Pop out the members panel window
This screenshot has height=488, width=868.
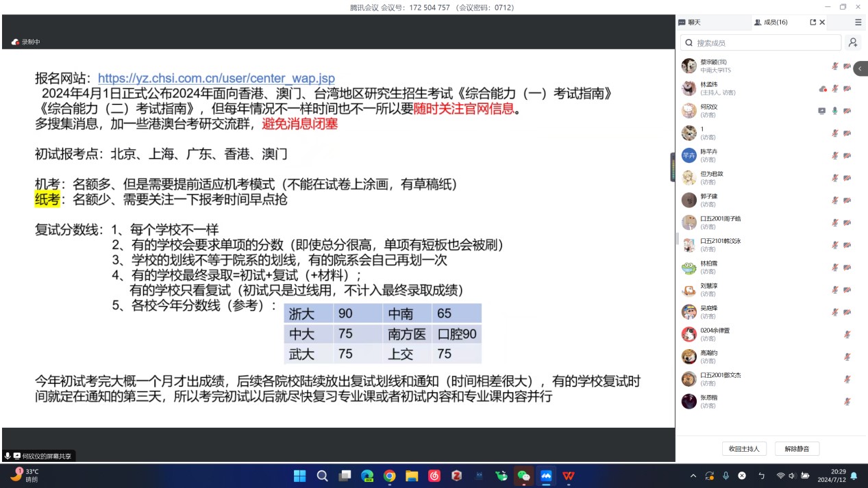point(813,23)
